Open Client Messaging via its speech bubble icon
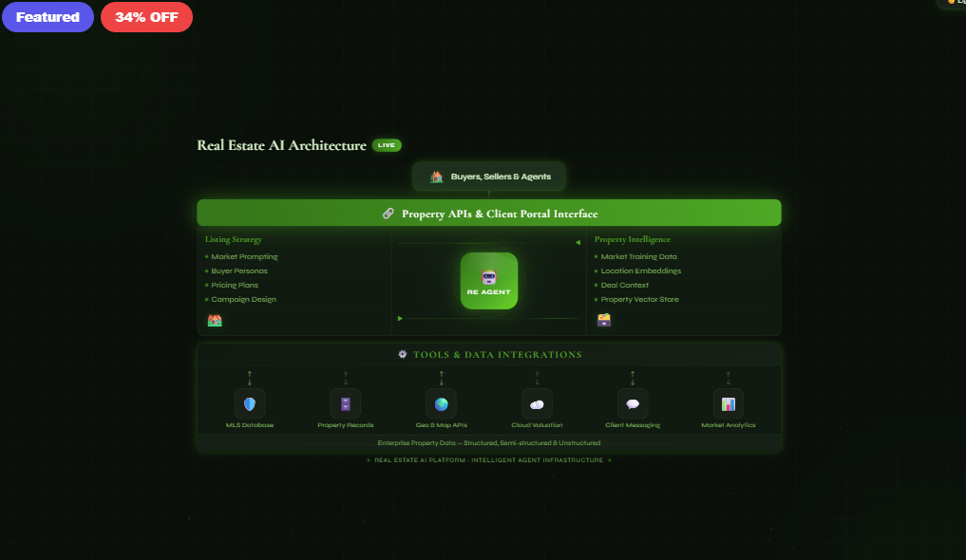 tap(633, 405)
